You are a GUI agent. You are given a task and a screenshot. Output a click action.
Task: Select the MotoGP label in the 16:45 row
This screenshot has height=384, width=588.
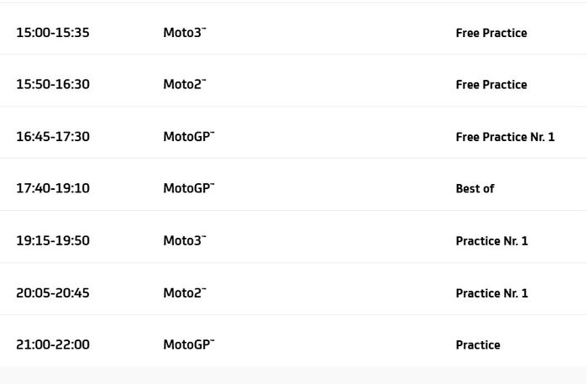(x=188, y=137)
